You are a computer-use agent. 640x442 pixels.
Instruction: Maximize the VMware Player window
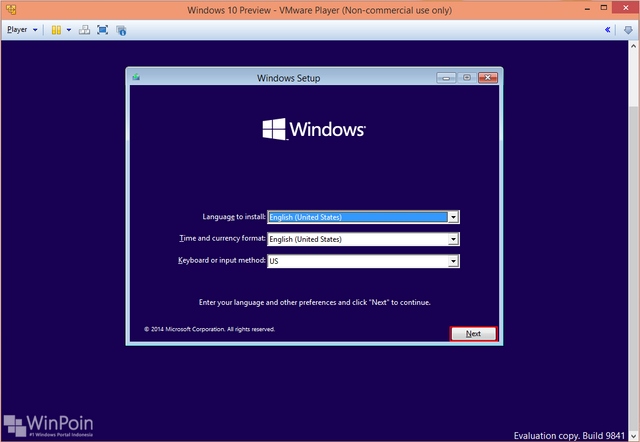click(x=604, y=8)
